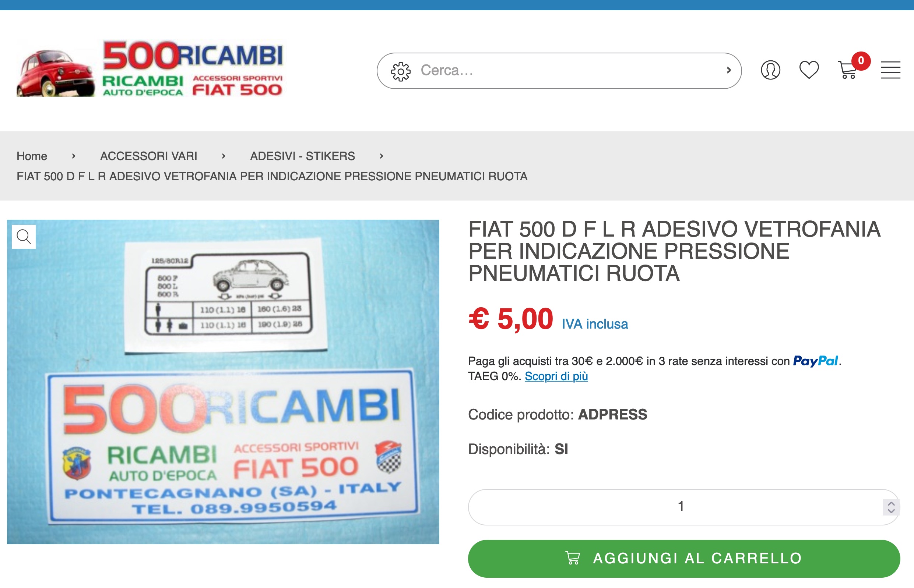Click the PayPal logo text

point(815,361)
